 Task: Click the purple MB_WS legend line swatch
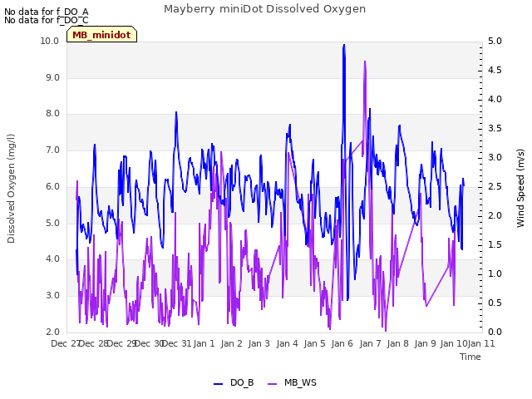point(273,384)
